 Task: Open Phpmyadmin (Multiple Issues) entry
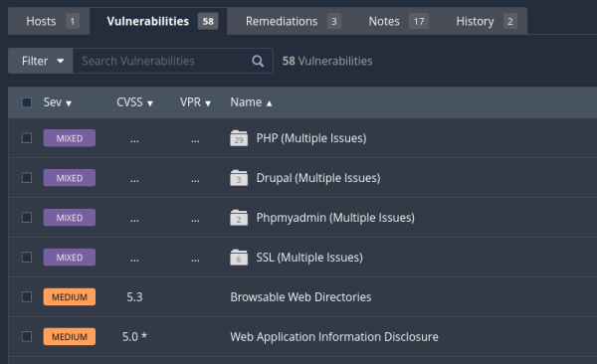pyautogui.click(x=335, y=218)
